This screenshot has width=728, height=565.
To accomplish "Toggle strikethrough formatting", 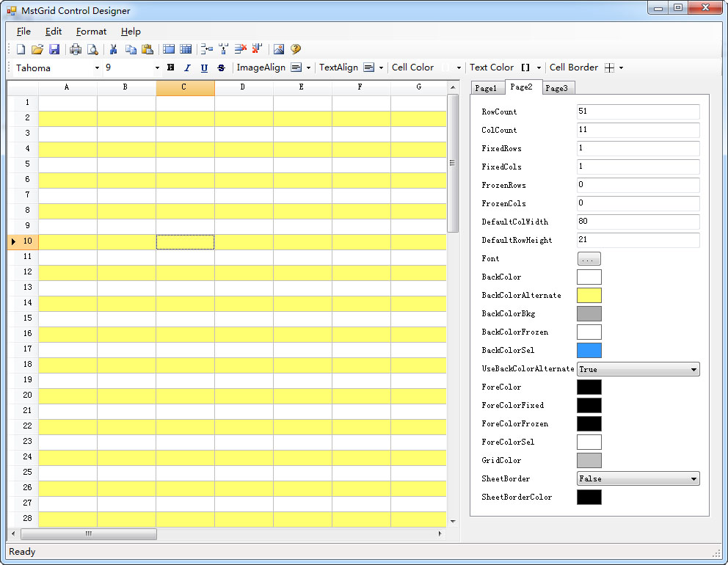I will coord(221,68).
